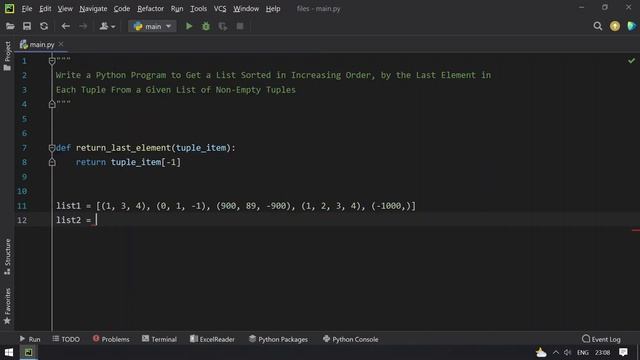Viewport: 640px width, 360px height.
Task: Open the user account toolbar dropdown
Action: (107, 27)
